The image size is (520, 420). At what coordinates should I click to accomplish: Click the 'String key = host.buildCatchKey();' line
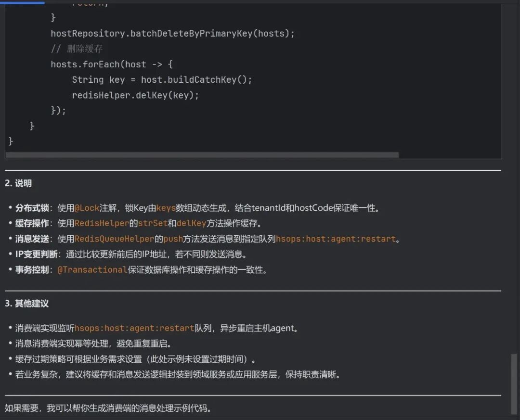tap(162, 80)
